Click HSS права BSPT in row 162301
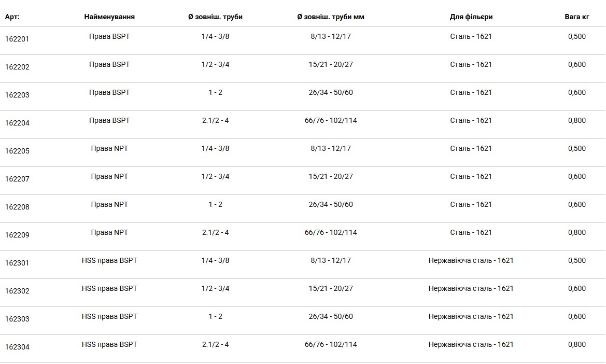 [109, 260]
